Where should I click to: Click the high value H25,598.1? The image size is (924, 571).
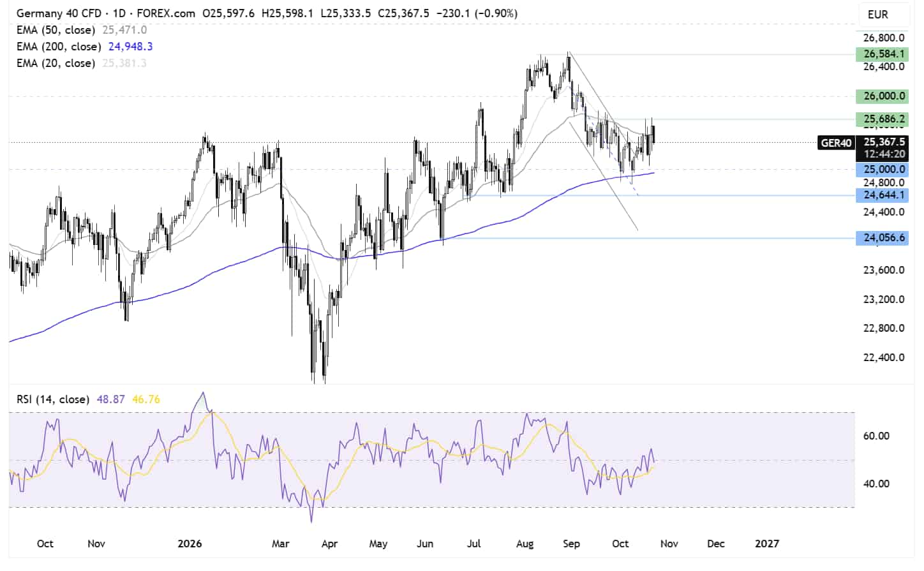coord(287,13)
